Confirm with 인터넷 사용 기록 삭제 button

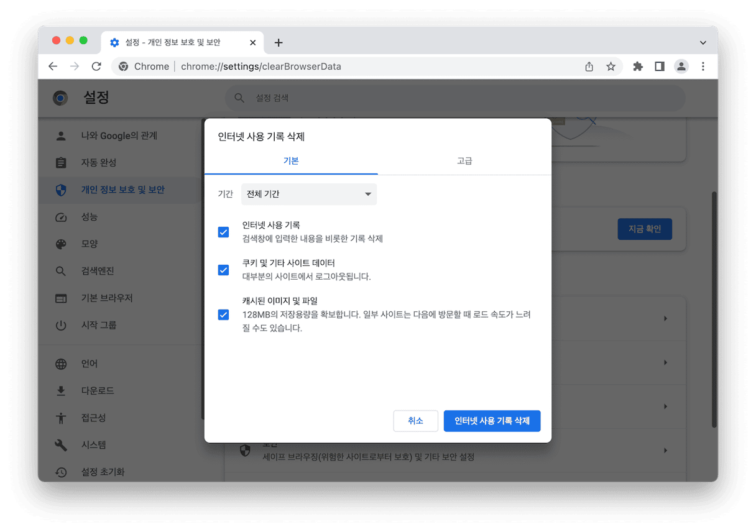(x=492, y=421)
